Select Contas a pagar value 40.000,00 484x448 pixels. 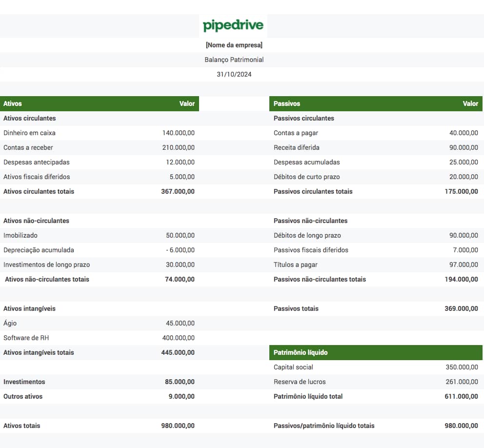tap(464, 133)
